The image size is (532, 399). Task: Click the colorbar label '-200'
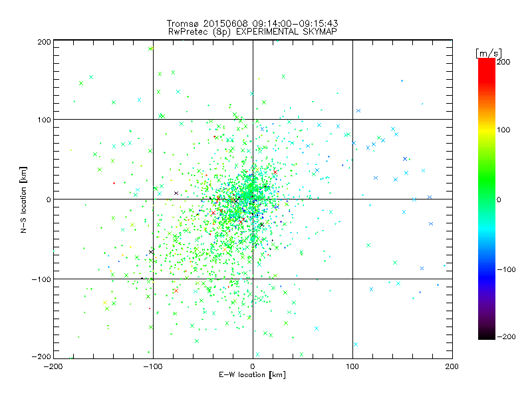click(x=506, y=336)
